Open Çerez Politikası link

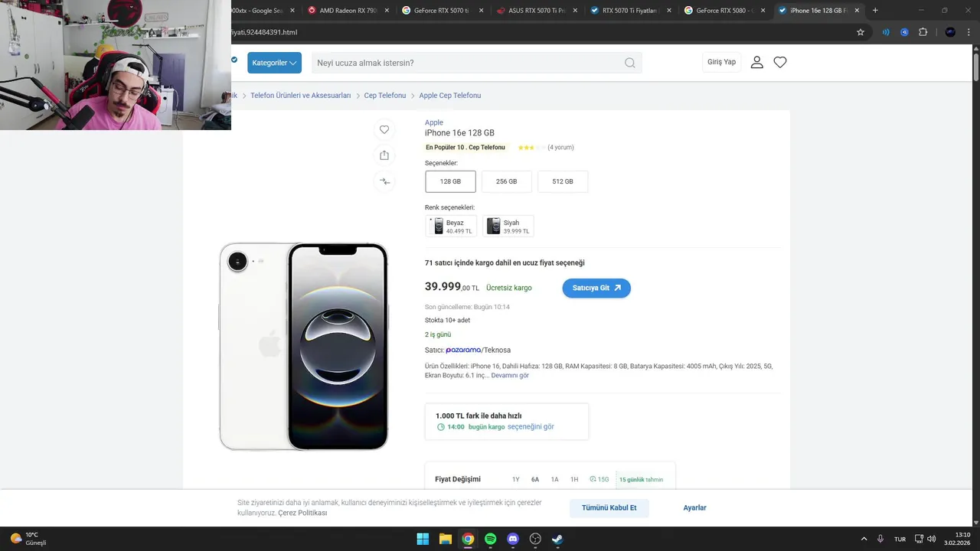[x=302, y=513]
